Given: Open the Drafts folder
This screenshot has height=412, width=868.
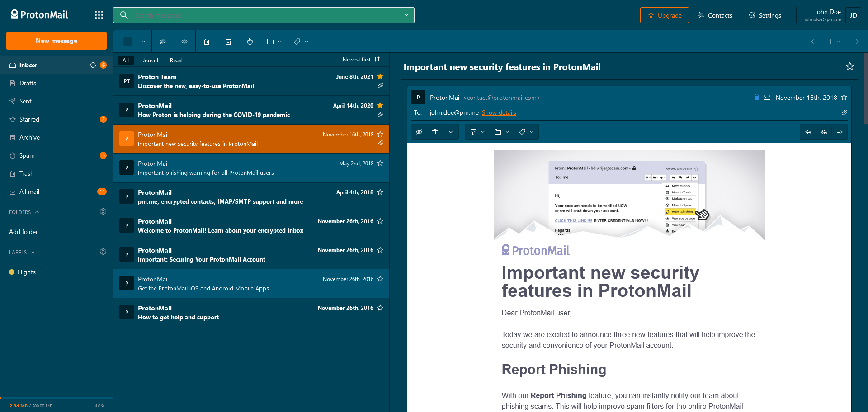Looking at the screenshot, I should (x=57, y=83).
